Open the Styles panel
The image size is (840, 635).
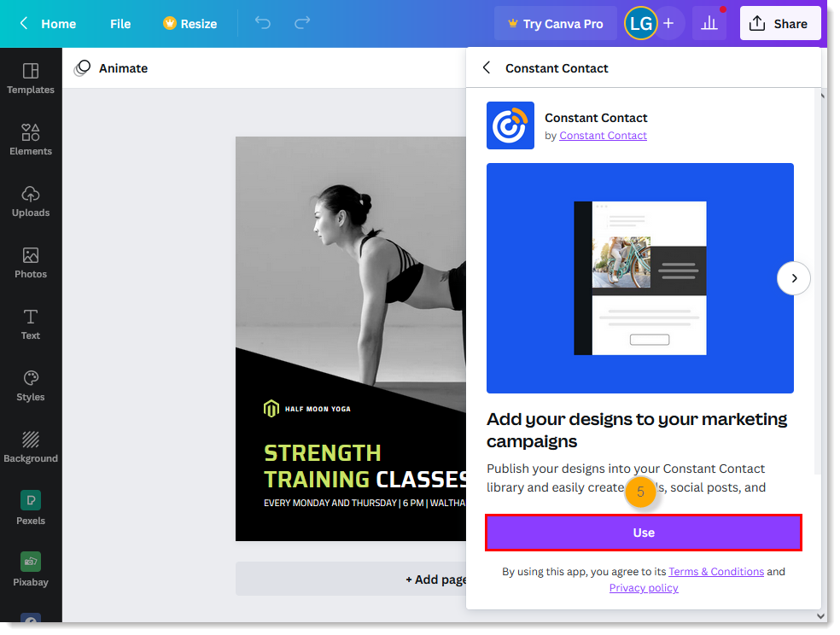31,385
